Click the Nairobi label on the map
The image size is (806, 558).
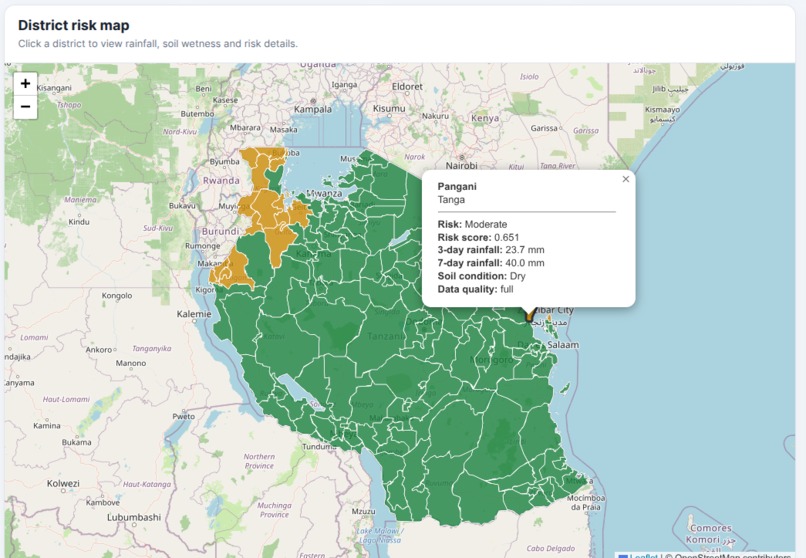[461, 165]
